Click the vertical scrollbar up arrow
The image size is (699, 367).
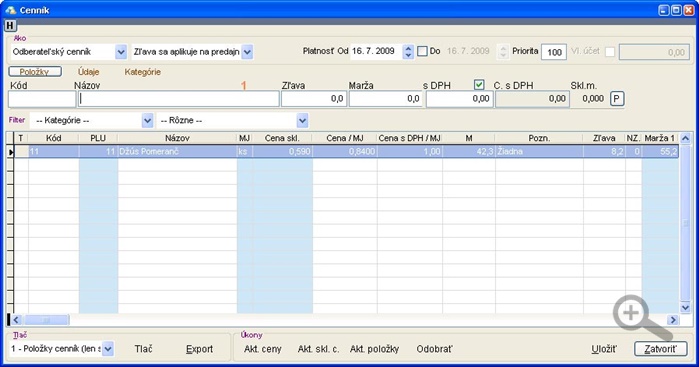686,138
